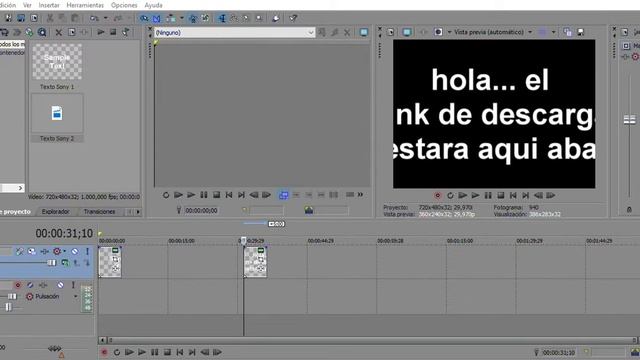This screenshot has width=640, height=360.
Task: Click the Undo icon in main toolbar
Action: [94, 18]
